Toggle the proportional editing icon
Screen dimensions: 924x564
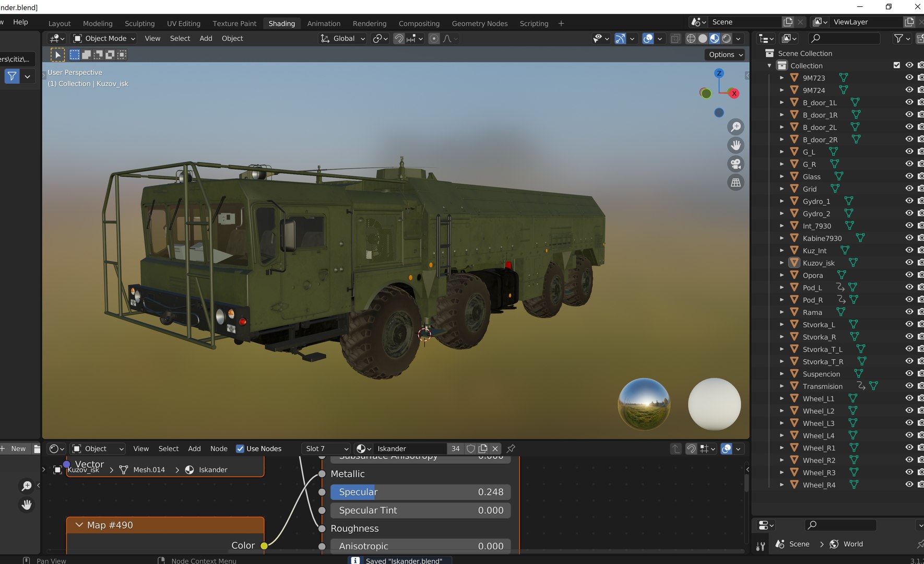click(434, 39)
